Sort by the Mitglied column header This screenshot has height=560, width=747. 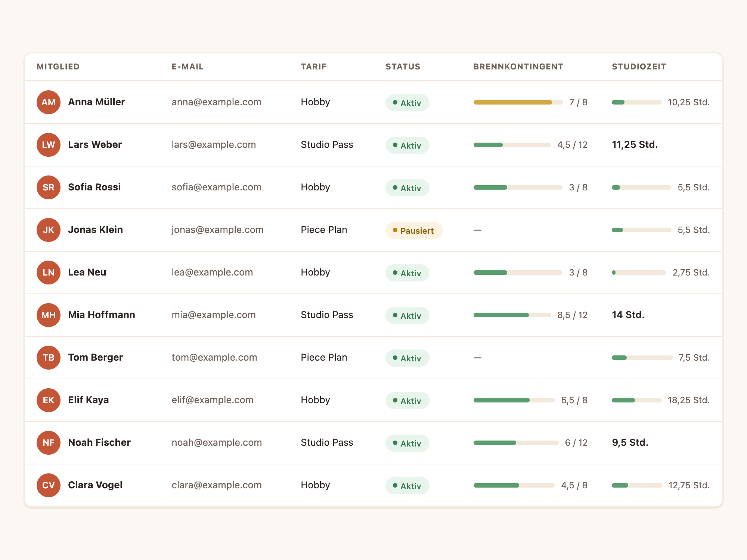tap(58, 67)
